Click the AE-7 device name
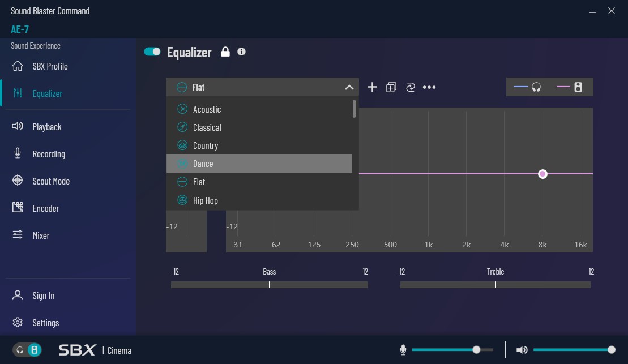This screenshot has height=364, width=628. tap(20, 29)
